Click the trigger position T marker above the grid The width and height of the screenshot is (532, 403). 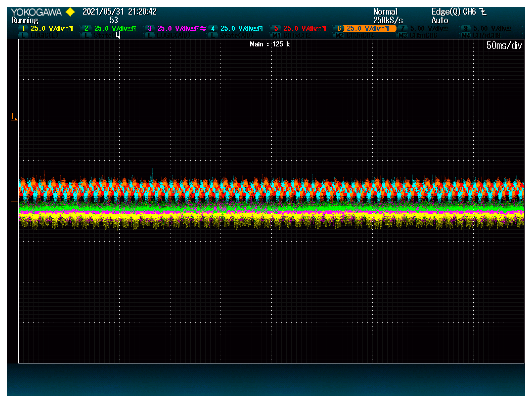click(x=117, y=35)
